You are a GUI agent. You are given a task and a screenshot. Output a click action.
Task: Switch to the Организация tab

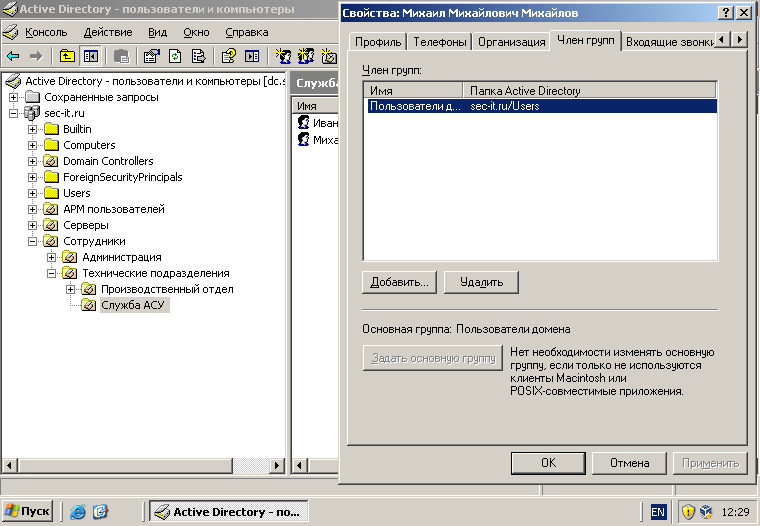(x=512, y=42)
